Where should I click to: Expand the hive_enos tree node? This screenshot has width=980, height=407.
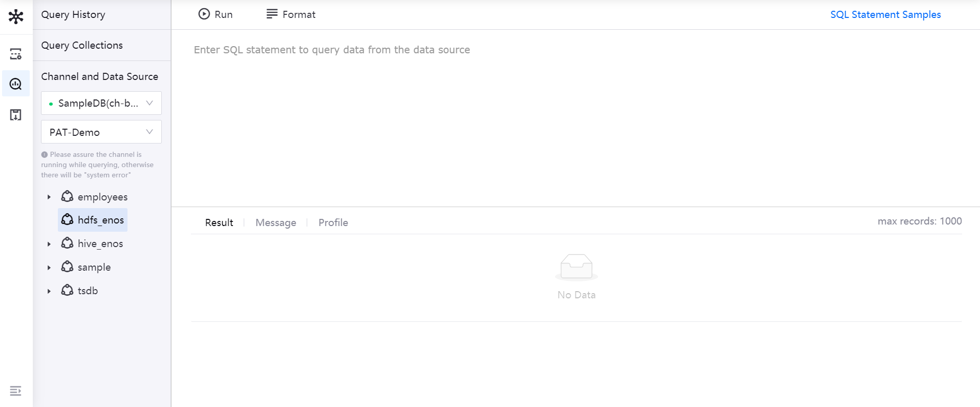tap(49, 244)
